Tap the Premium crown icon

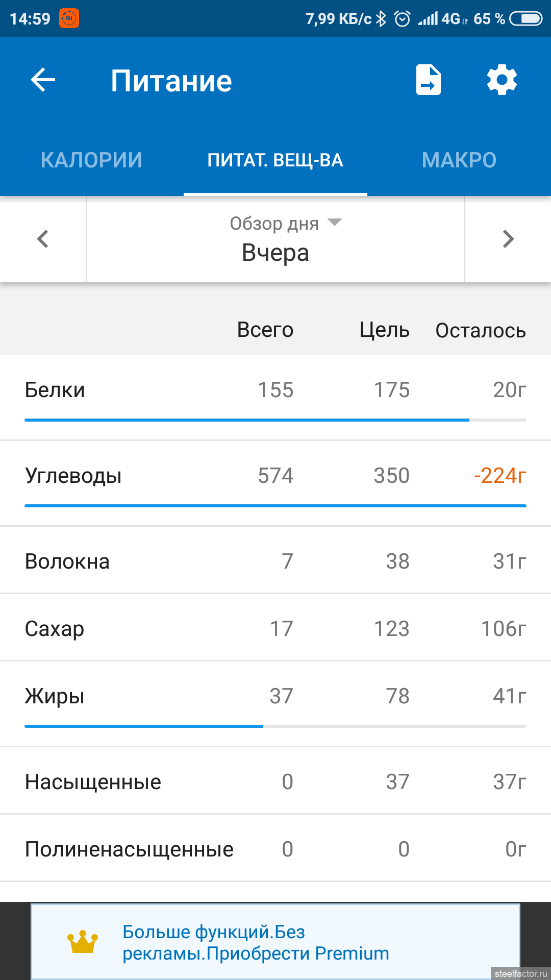tap(82, 942)
